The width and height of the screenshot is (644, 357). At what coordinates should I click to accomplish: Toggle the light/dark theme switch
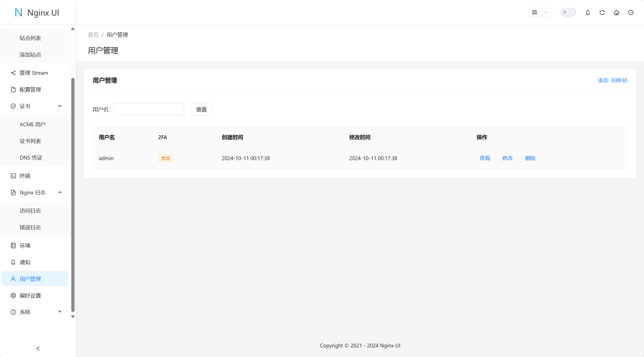tap(568, 13)
